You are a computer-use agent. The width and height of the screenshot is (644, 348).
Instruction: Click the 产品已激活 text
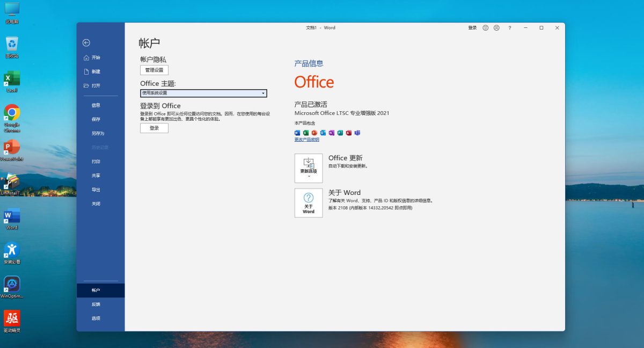point(311,104)
